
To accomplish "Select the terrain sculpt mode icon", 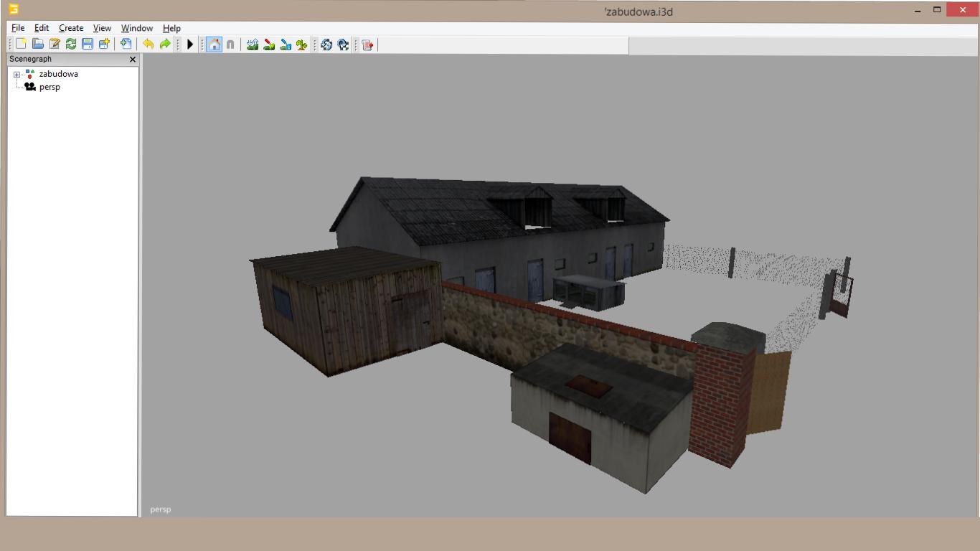I will click(252, 44).
